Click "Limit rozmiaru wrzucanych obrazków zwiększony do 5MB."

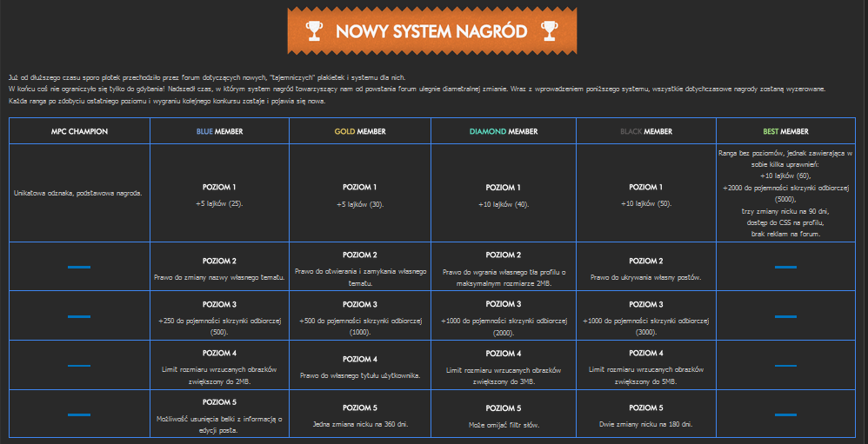[646, 374]
